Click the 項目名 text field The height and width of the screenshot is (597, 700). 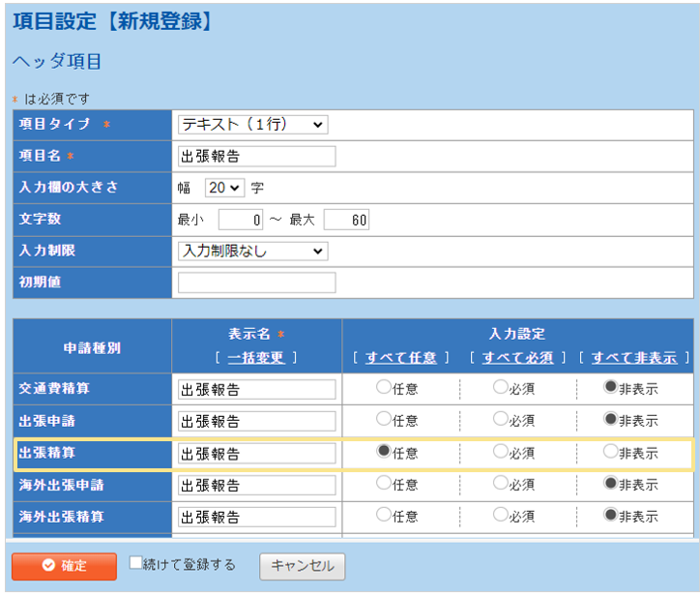click(257, 157)
